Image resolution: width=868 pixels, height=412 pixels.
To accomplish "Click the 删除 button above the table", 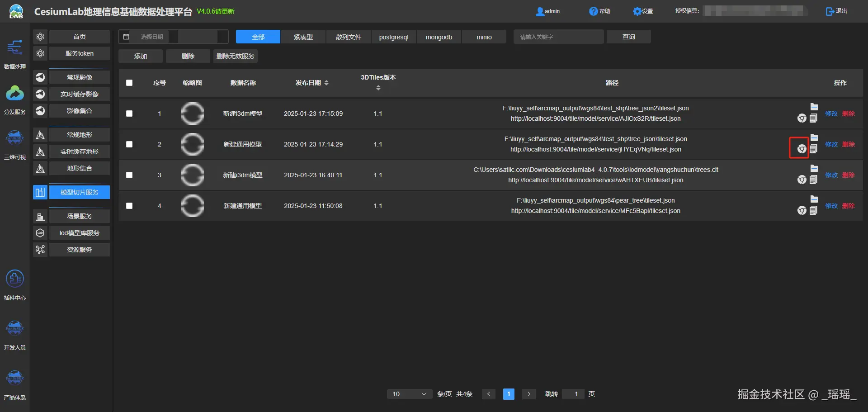I will (x=188, y=56).
